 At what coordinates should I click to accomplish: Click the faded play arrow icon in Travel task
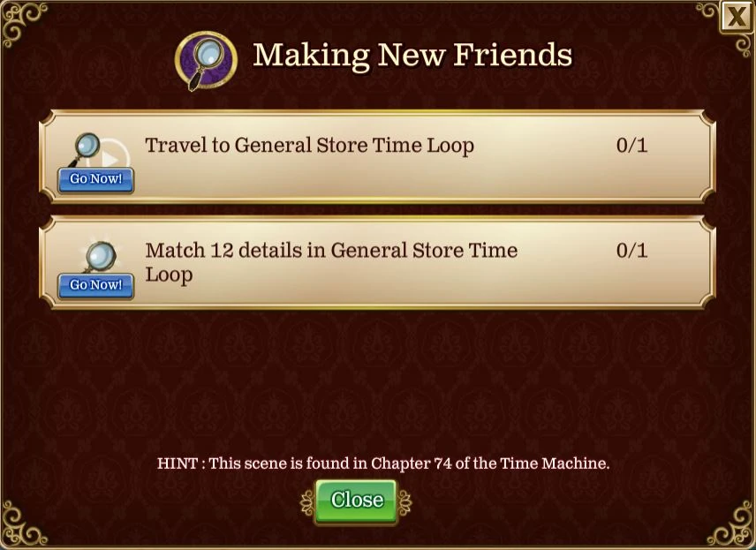(112, 155)
